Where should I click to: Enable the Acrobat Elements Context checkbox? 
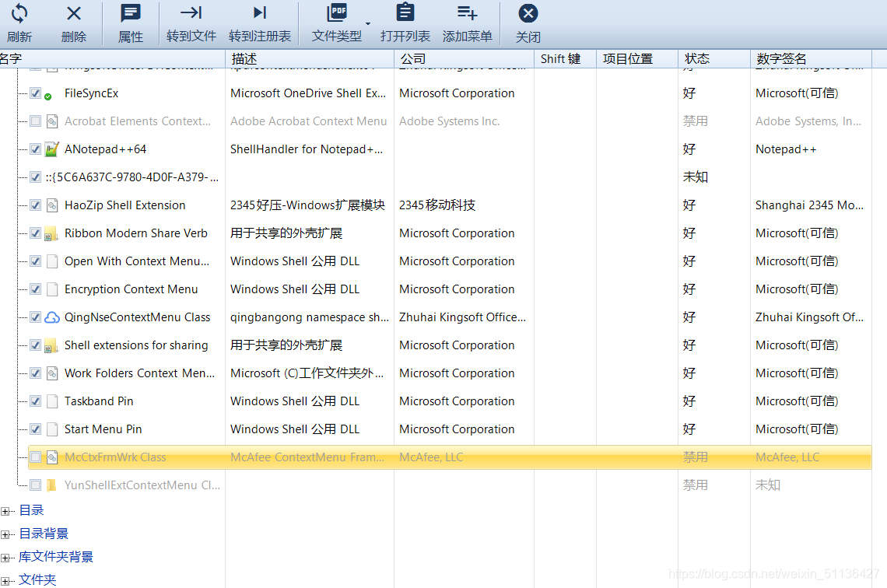(x=36, y=121)
